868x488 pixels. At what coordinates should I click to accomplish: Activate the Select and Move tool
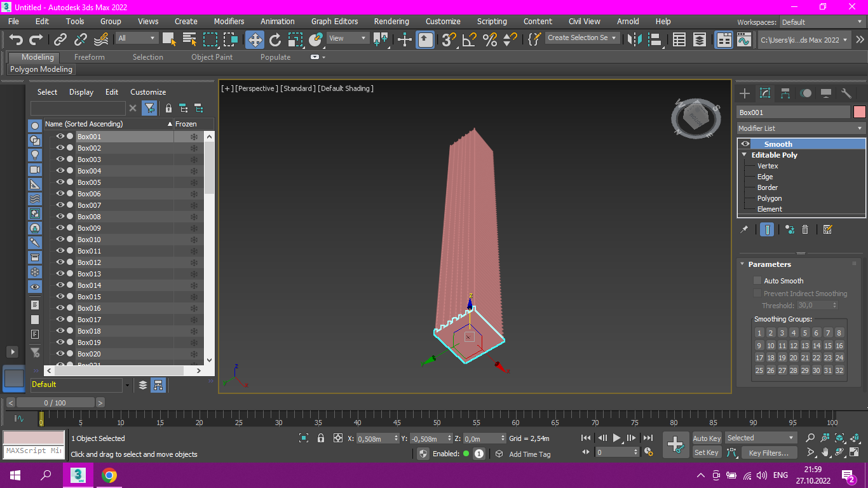click(255, 39)
